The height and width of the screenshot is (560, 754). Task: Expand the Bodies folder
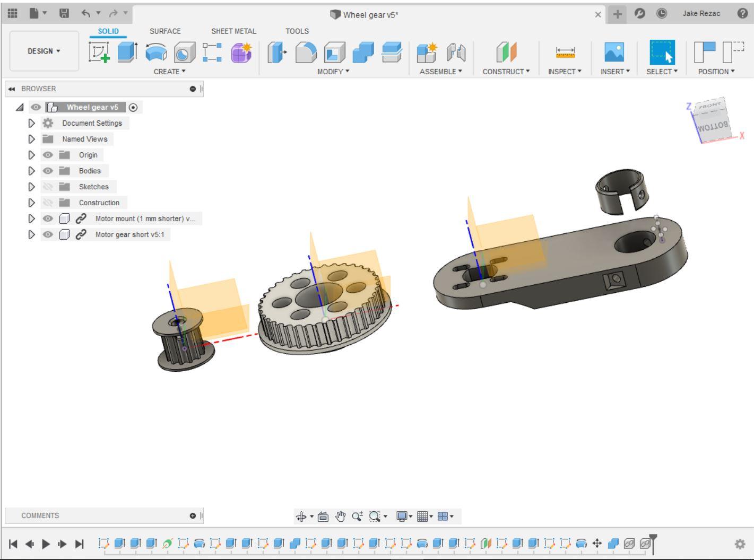(31, 171)
